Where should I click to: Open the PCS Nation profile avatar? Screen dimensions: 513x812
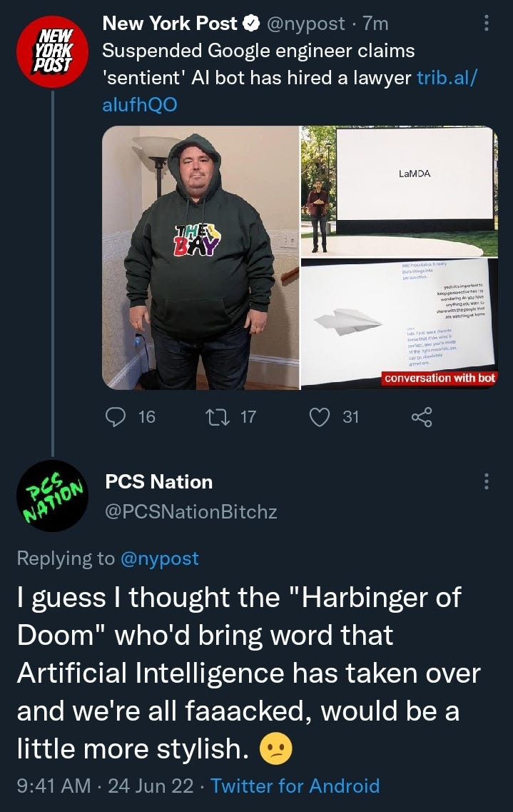[x=52, y=496]
